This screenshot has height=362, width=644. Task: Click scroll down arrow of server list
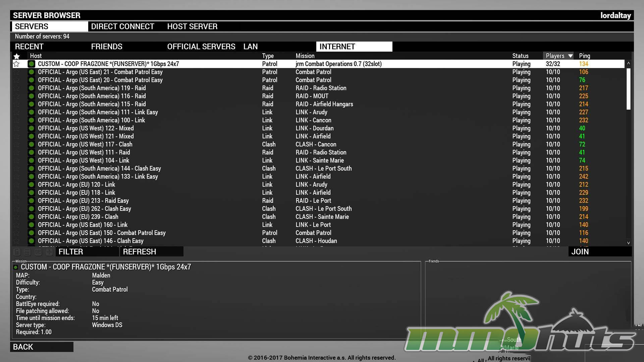pyautogui.click(x=628, y=243)
